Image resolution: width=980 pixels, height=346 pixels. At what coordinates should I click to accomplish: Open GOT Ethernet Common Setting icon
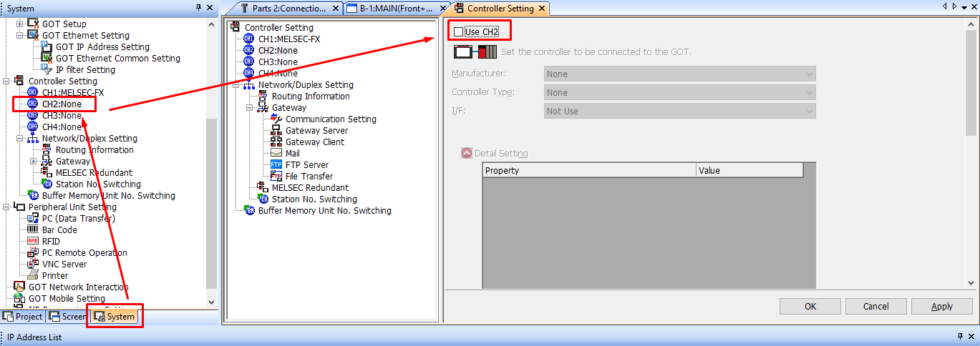pos(47,59)
